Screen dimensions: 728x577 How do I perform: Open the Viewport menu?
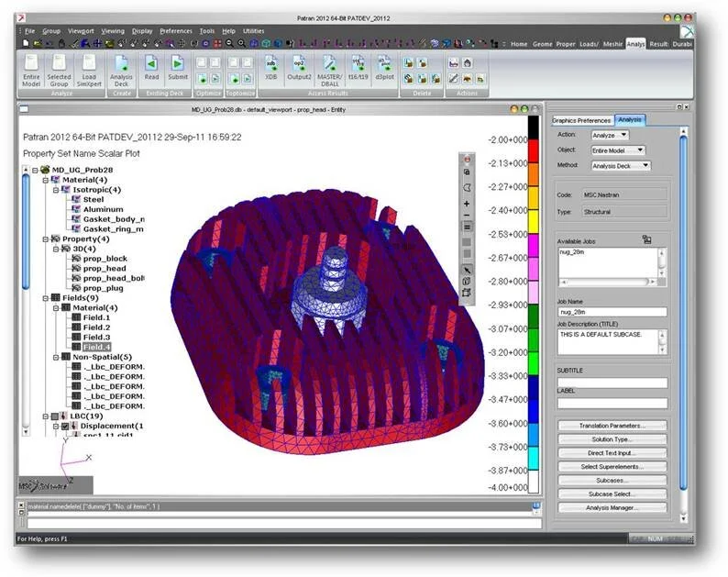(81, 31)
